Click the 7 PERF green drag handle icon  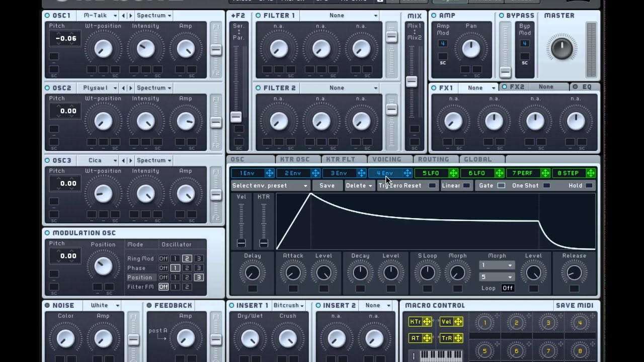point(545,173)
